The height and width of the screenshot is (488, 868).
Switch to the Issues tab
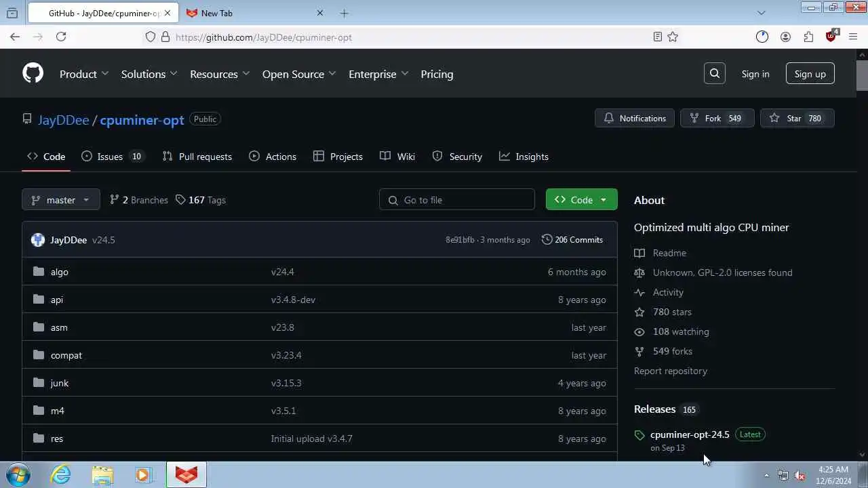pyautogui.click(x=112, y=157)
